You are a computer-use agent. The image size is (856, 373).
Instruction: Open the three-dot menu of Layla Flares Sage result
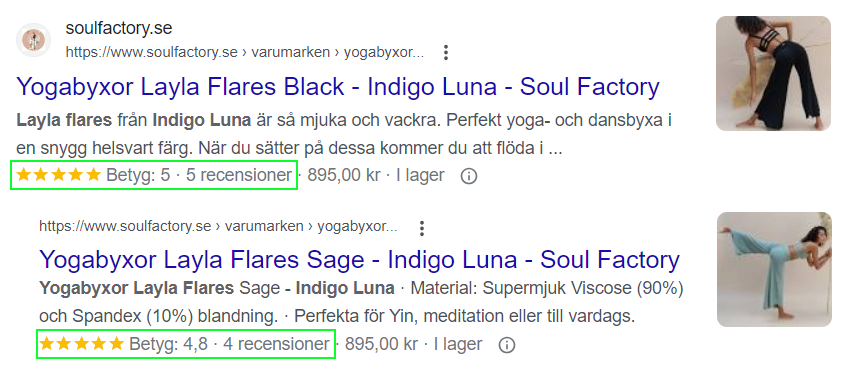click(421, 228)
